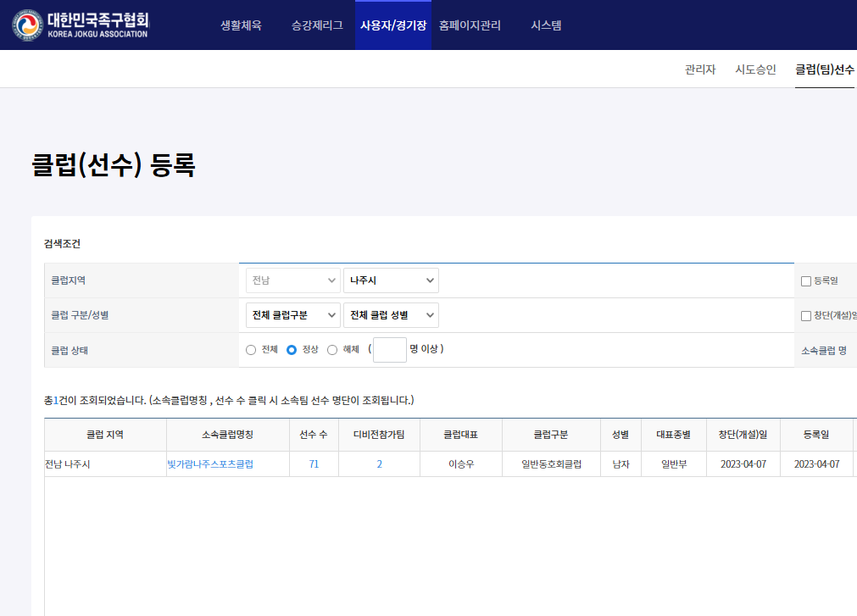Select the 해체 club status radio
Screen dimensions: 857x616
[332, 350]
